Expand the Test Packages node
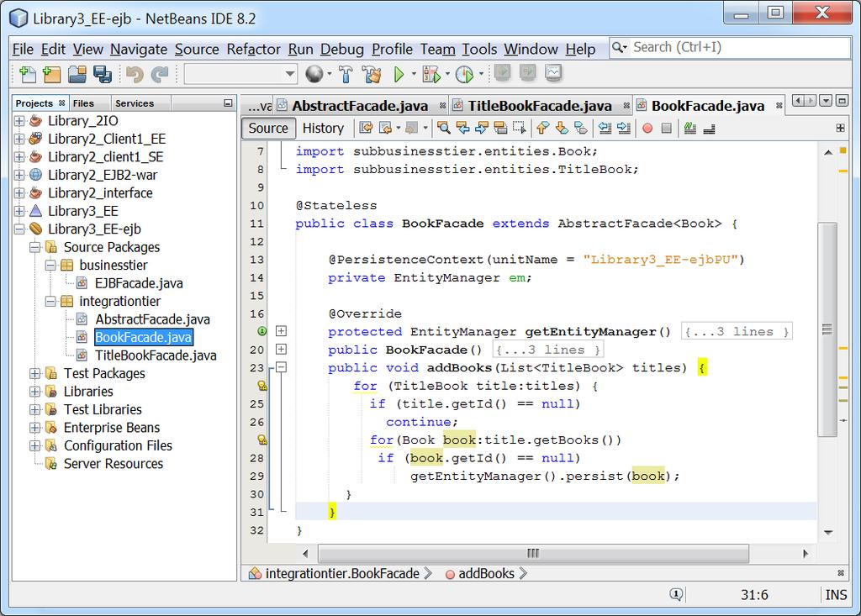The width and height of the screenshot is (861, 616). click(x=34, y=374)
